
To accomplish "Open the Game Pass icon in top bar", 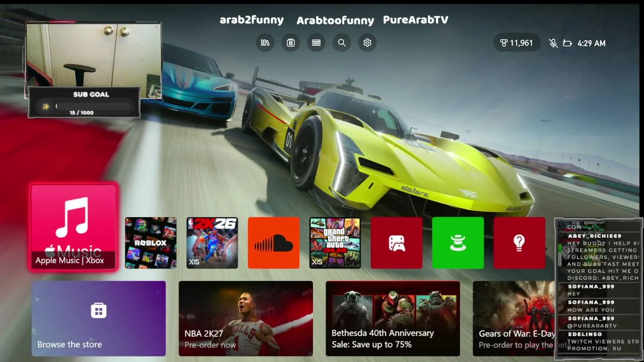I will (x=316, y=43).
